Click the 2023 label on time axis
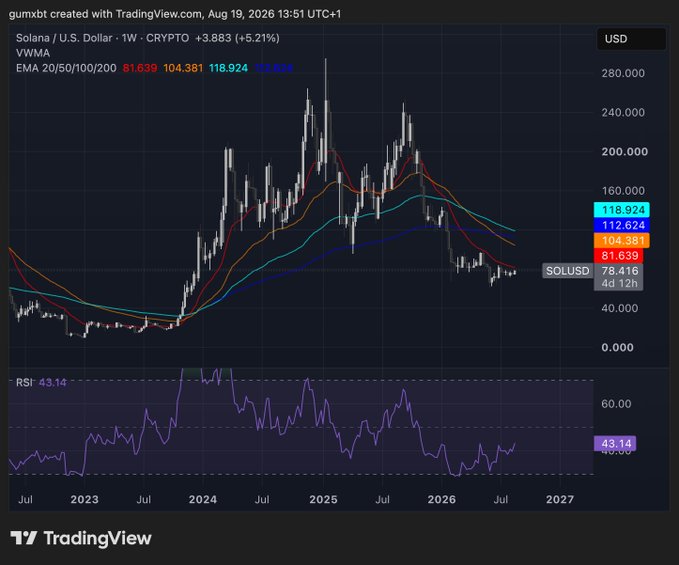The height and width of the screenshot is (565, 679). [x=84, y=500]
